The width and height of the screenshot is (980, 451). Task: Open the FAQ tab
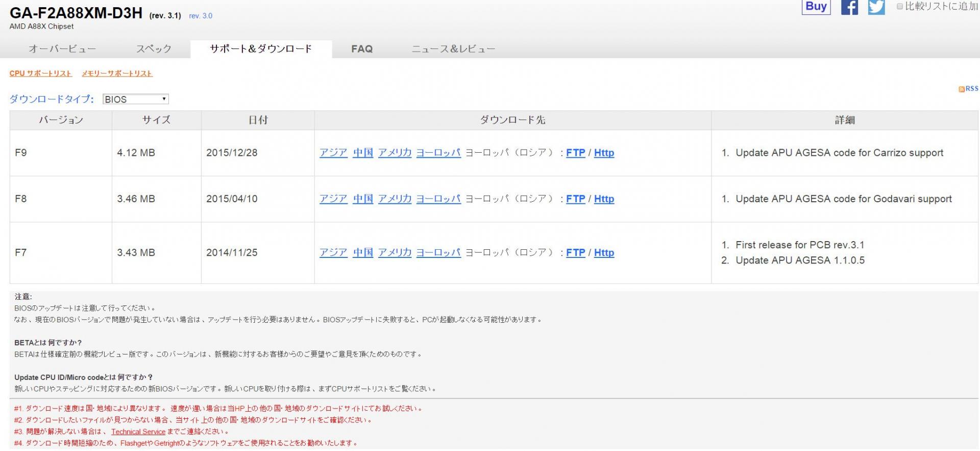coord(362,49)
